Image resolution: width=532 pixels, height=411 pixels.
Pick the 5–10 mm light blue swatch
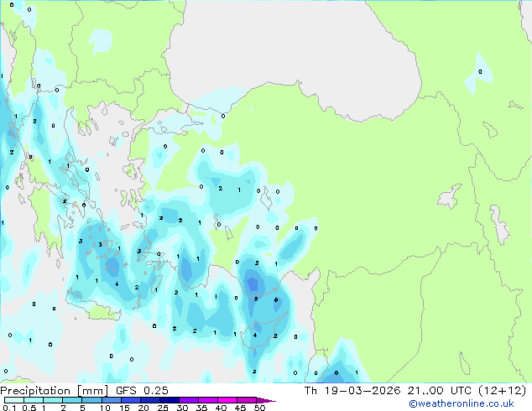point(91,400)
